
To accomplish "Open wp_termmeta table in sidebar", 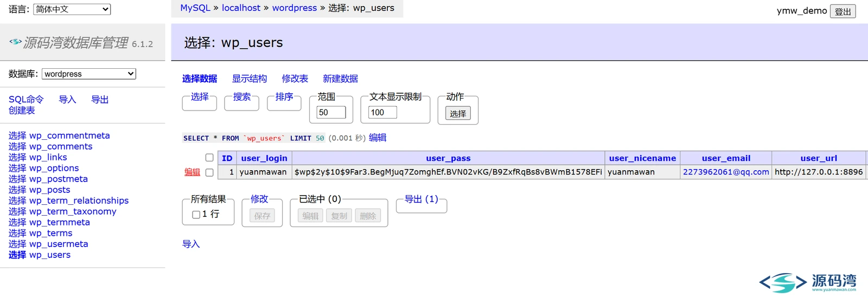I will coord(60,222).
